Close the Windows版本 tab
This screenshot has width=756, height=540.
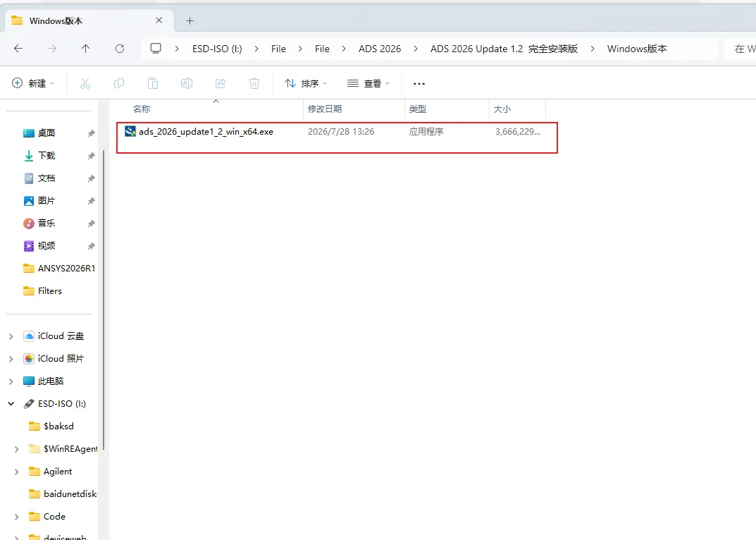(159, 20)
